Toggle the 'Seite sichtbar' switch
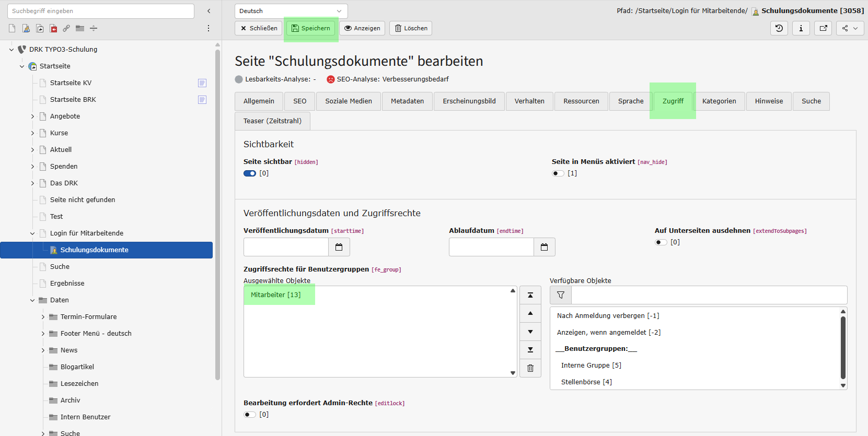 tap(250, 173)
